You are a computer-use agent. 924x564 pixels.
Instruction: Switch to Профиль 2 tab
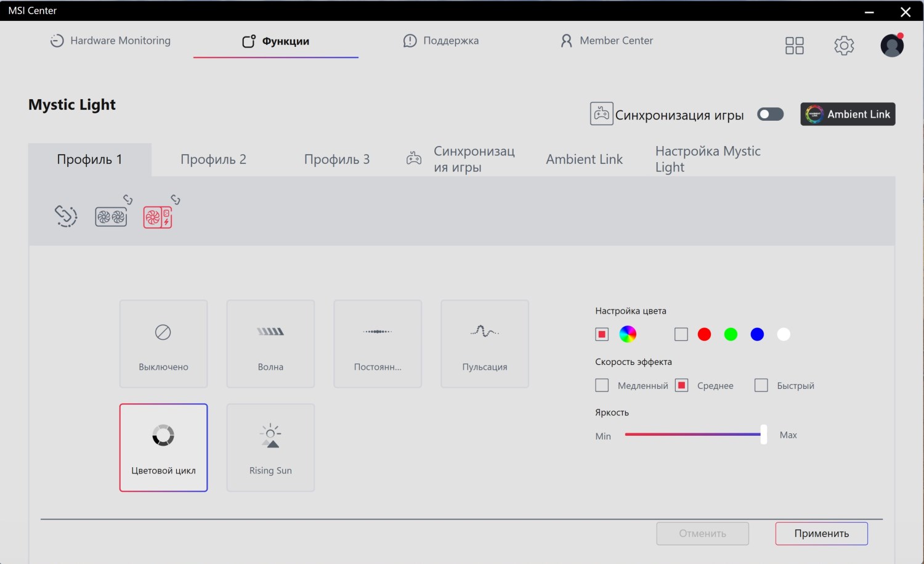tap(213, 160)
